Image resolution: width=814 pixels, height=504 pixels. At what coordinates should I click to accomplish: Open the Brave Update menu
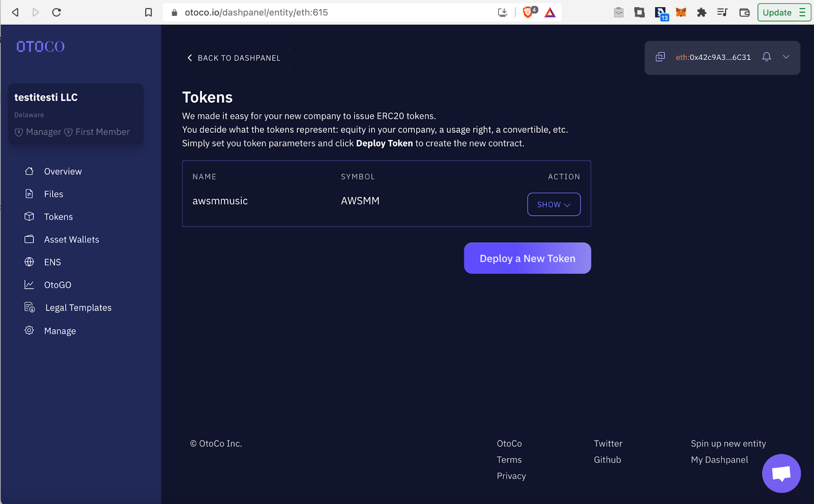[783, 13]
